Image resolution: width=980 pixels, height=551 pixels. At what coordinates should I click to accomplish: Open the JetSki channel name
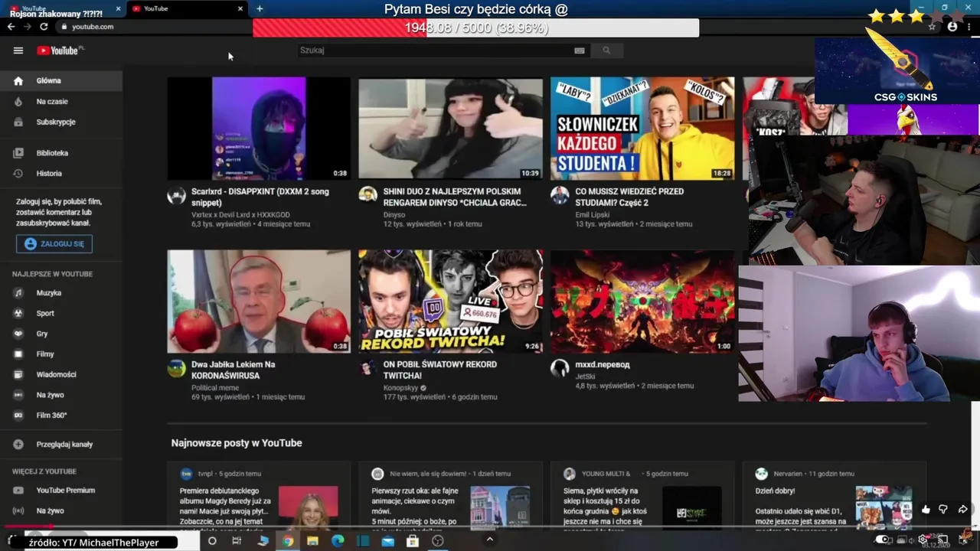[586, 377]
